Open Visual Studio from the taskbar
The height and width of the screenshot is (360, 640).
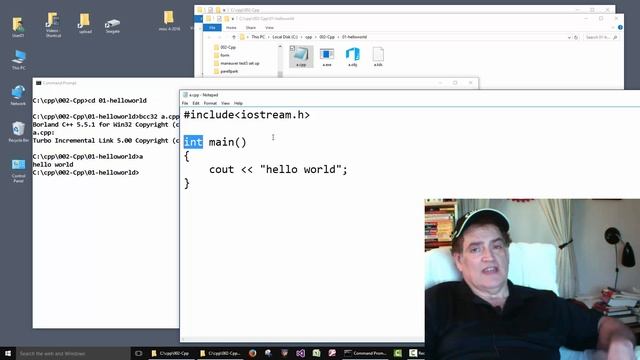click(x=300, y=353)
